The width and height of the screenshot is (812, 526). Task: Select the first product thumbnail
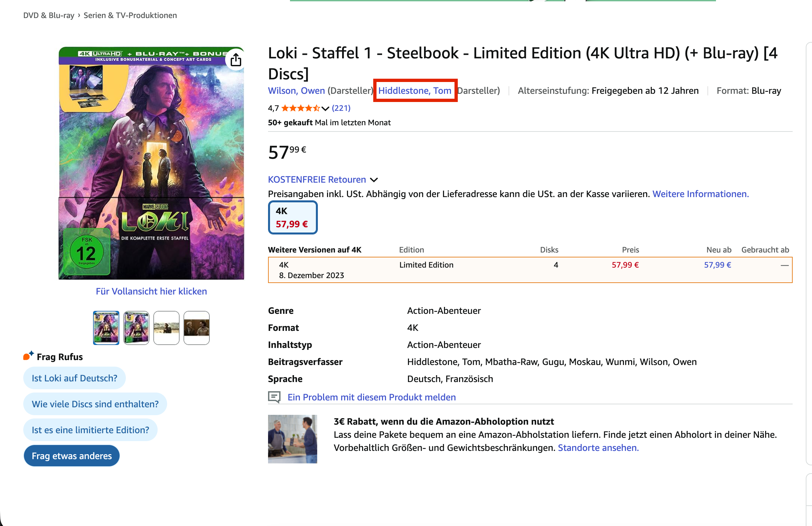tap(106, 328)
